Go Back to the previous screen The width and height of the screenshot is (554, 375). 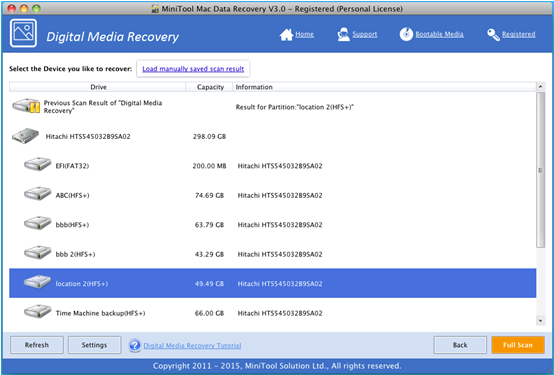[460, 345]
